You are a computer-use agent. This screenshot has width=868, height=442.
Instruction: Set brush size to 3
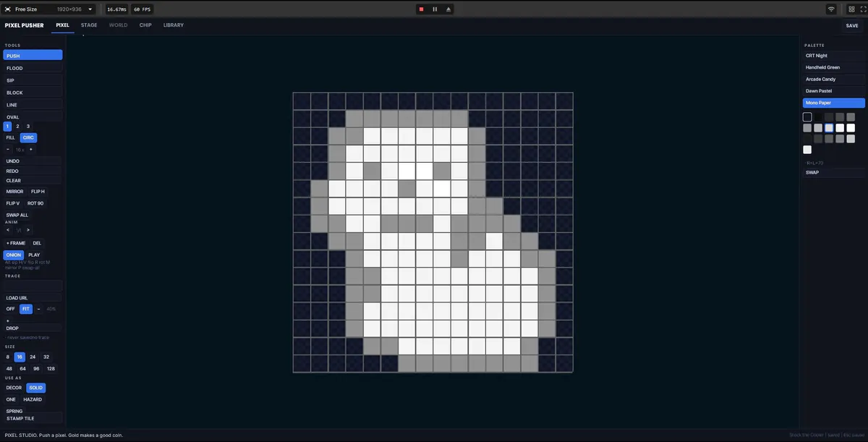tap(28, 127)
